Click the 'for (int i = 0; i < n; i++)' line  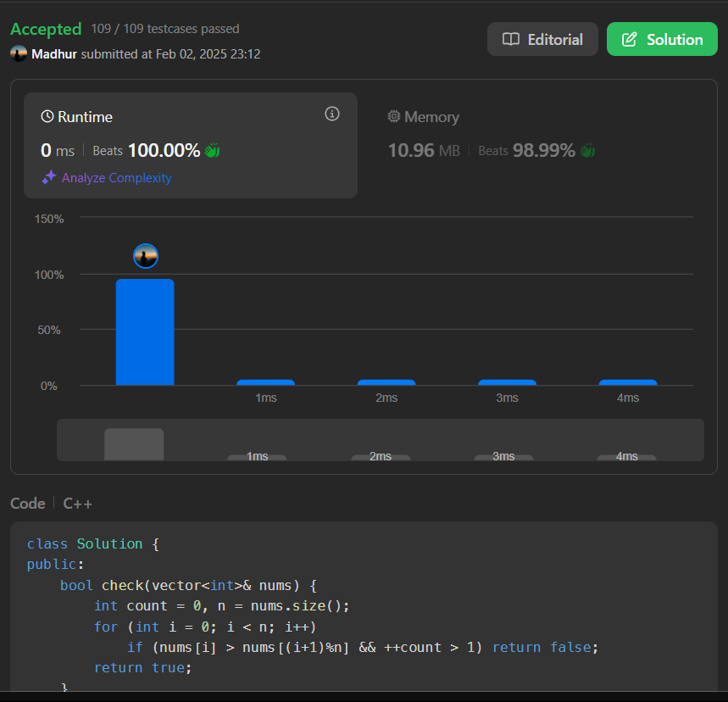coord(205,627)
